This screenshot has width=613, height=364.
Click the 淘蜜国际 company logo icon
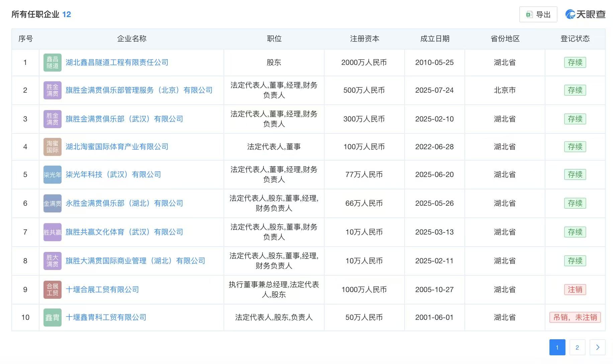(53, 147)
